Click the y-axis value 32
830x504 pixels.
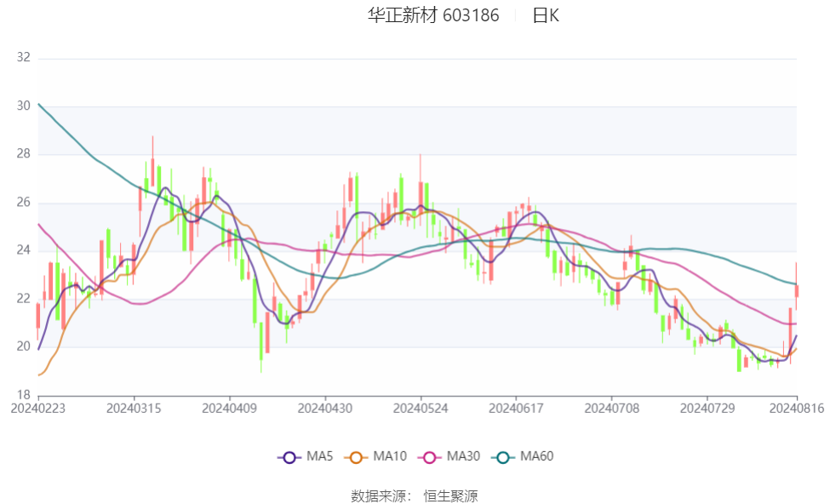click(x=24, y=57)
